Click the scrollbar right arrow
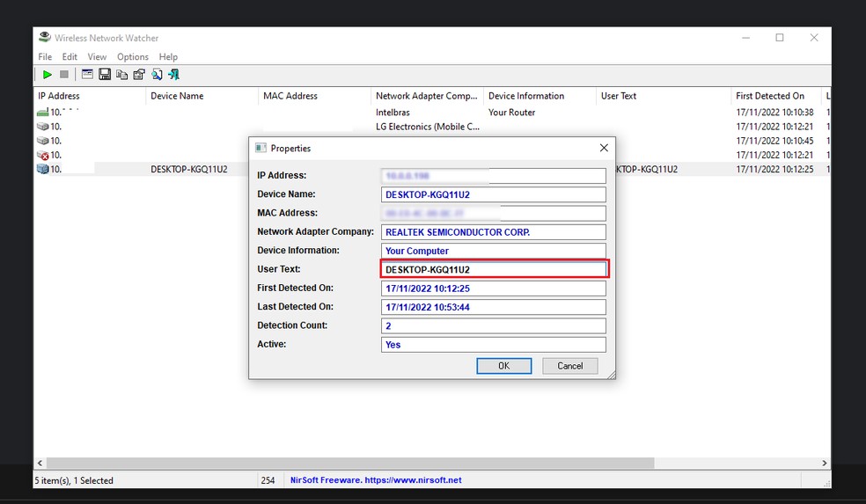 [x=824, y=463]
